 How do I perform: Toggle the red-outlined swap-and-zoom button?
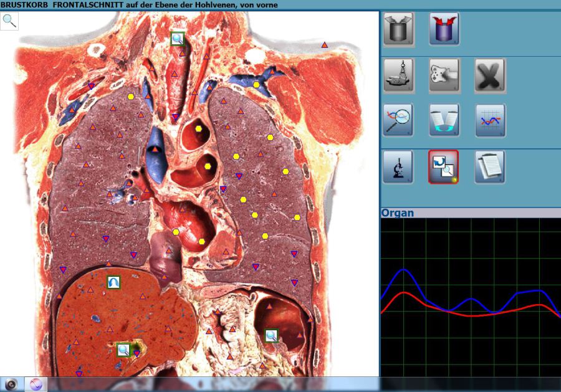tap(444, 166)
